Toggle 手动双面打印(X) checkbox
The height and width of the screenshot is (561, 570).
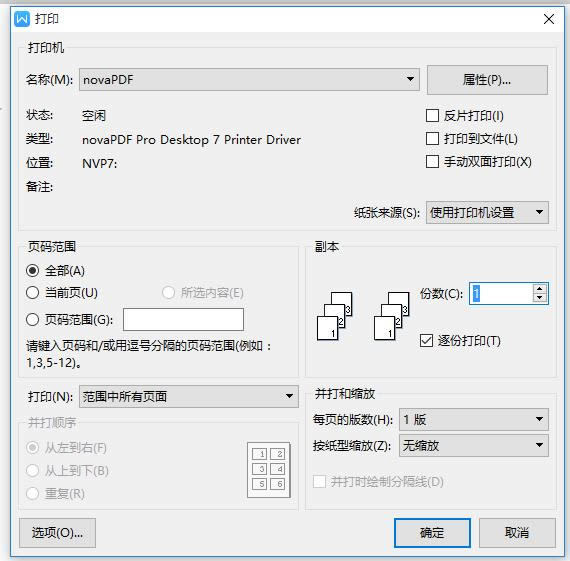(x=432, y=161)
